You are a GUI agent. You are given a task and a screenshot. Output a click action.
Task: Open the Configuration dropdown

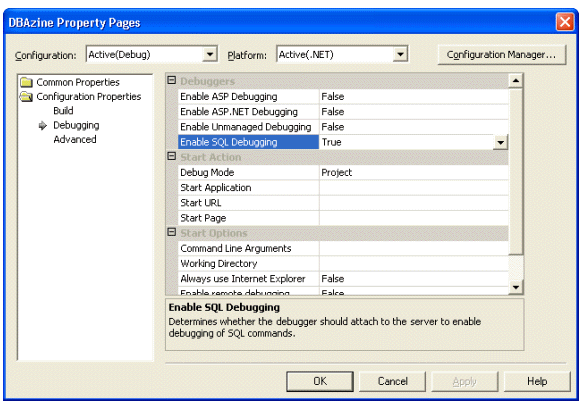[x=210, y=55]
